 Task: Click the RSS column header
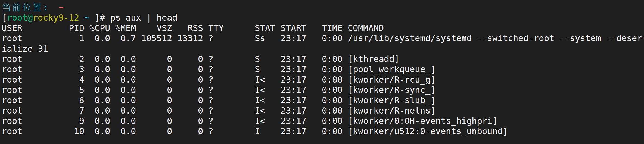[x=195, y=28]
